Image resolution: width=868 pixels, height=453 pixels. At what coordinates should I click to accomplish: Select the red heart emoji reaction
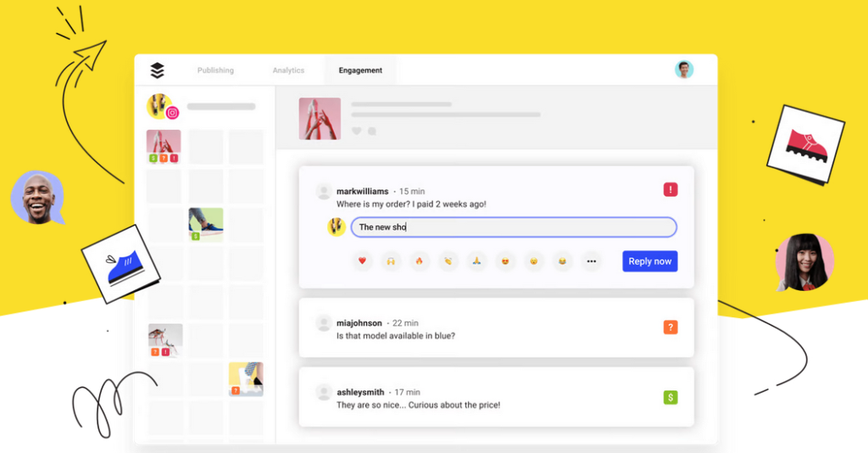click(363, 261)
